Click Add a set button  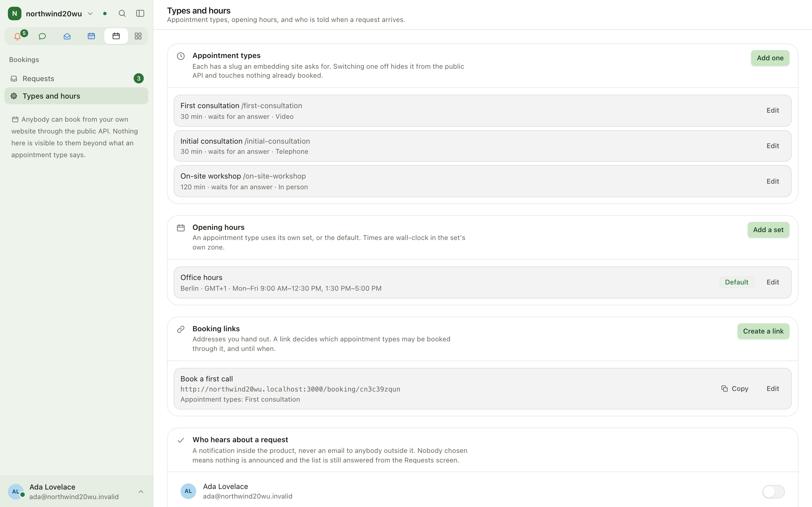click(768, 230)
